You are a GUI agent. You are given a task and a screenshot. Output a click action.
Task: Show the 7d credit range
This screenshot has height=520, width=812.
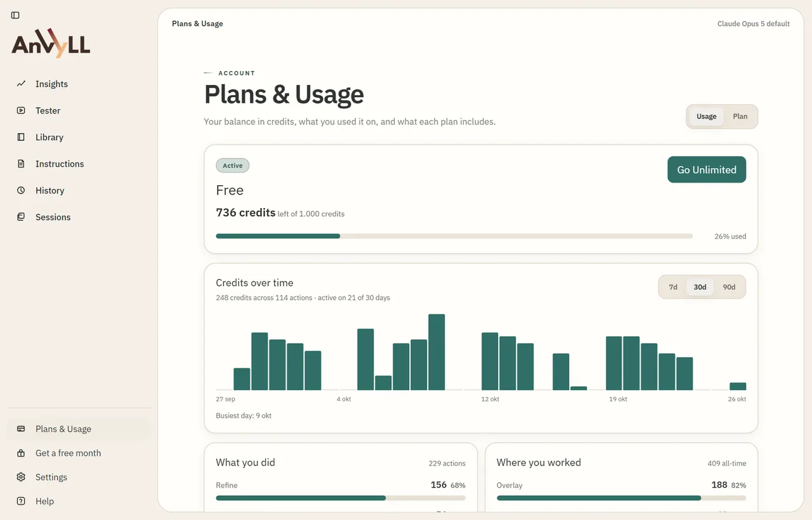click(x=673, y=287)
